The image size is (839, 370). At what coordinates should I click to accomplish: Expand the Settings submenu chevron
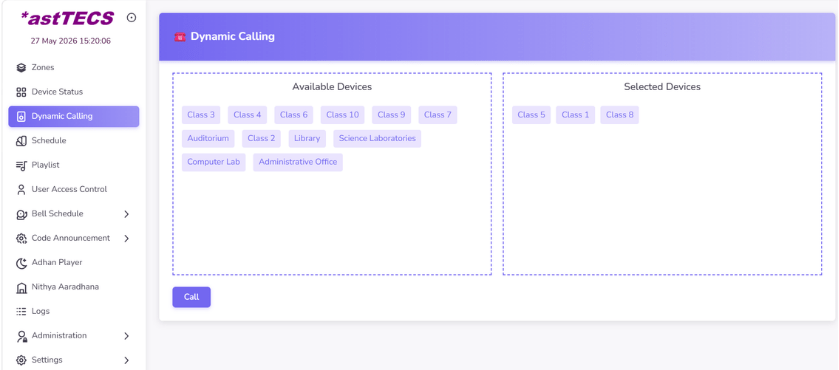click(126, 360)
